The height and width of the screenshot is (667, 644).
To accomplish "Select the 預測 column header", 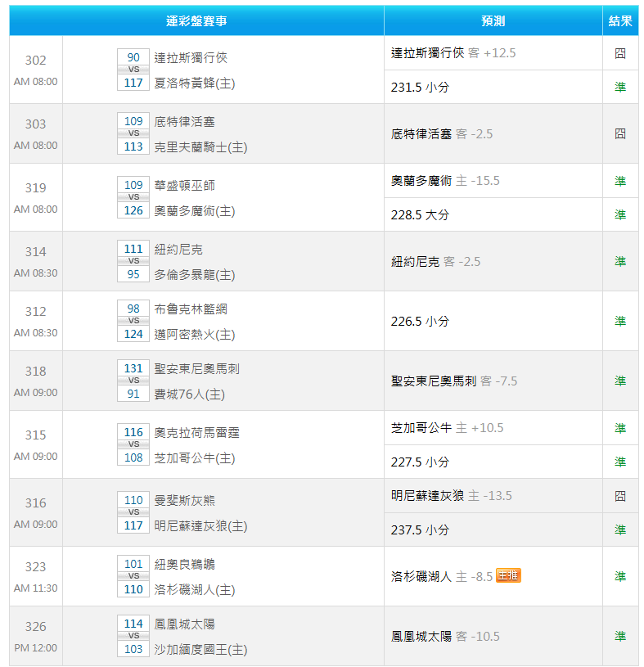I will [493, 21].
